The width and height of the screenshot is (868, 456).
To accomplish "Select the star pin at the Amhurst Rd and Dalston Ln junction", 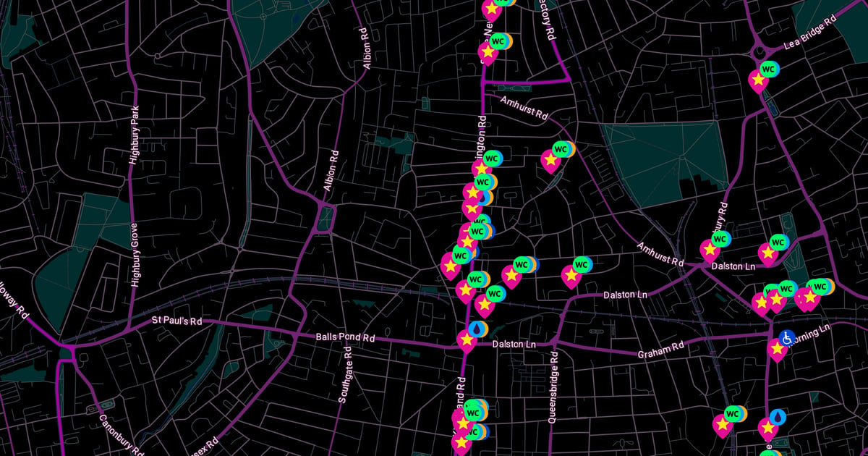I will point(710,251).
